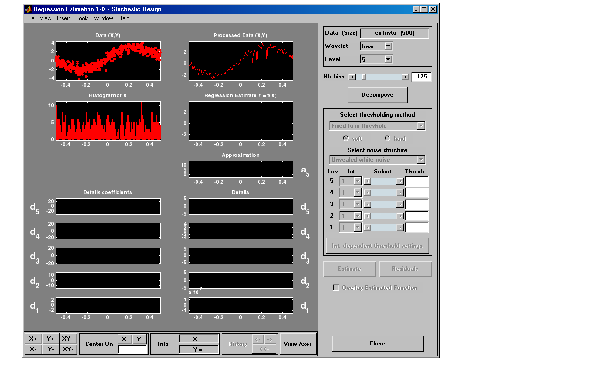Click the d5 Details coefficients plot
This screenshot has width=600, height=374.
[x=108, y=206]
